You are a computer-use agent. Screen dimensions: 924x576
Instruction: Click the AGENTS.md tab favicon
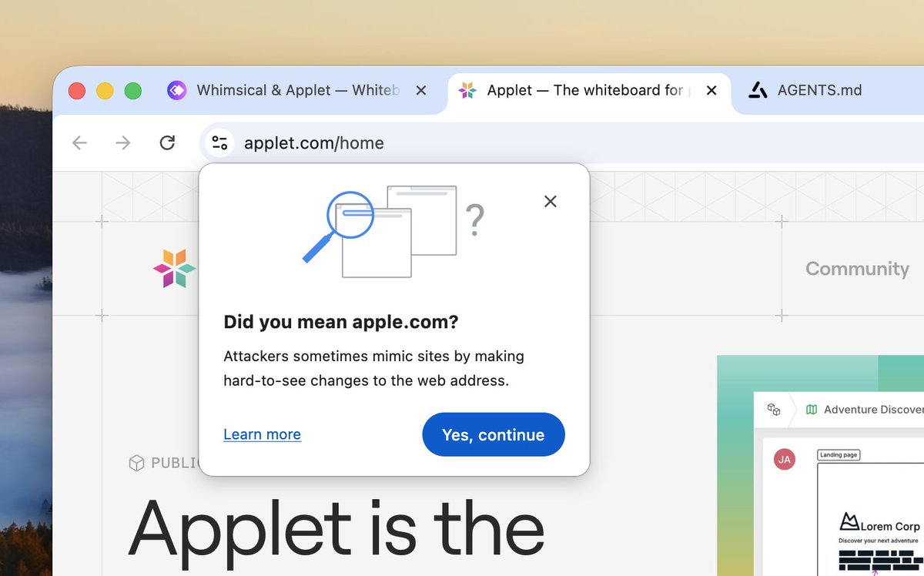click(758, 90)
